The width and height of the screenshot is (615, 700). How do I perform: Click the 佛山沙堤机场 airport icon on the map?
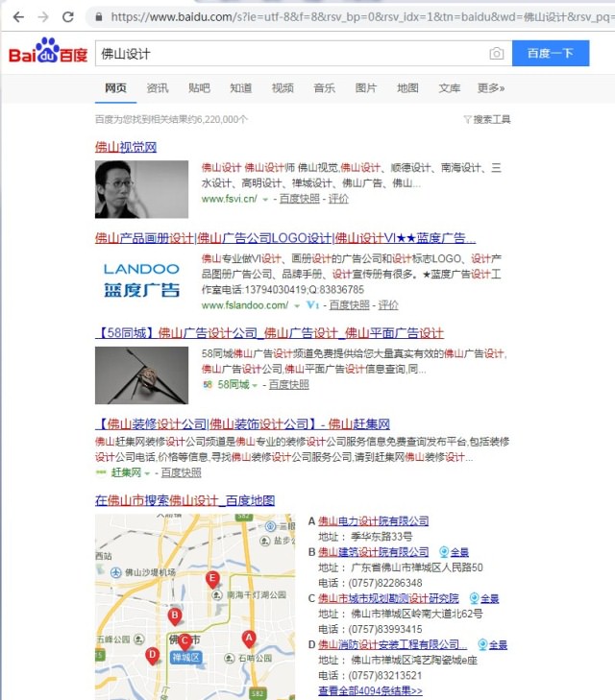click(115, 572)
